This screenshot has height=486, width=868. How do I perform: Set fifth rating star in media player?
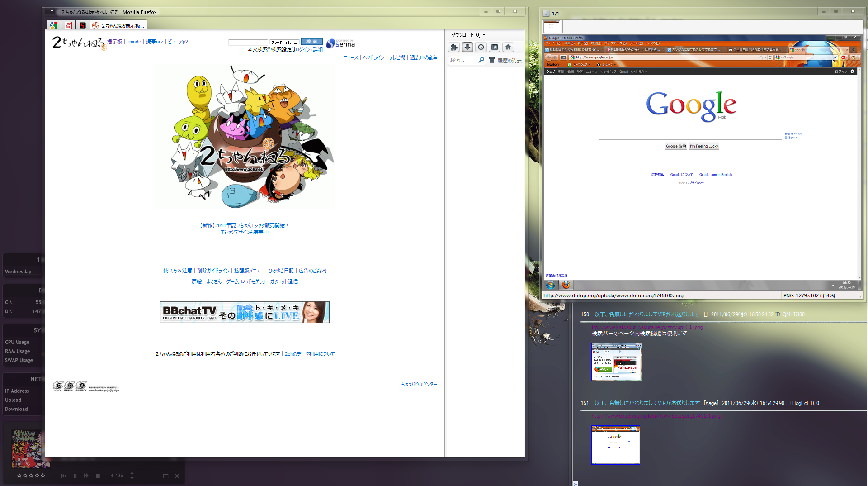point(43,476)
